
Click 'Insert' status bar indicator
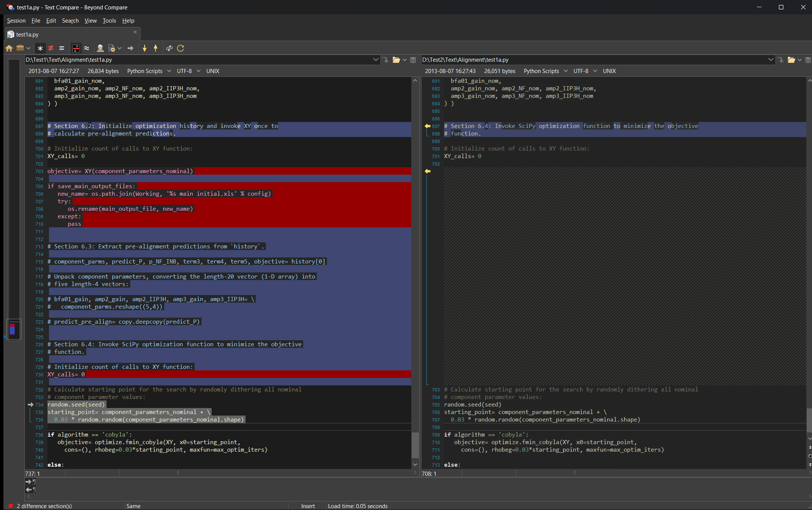pos(308,506)
